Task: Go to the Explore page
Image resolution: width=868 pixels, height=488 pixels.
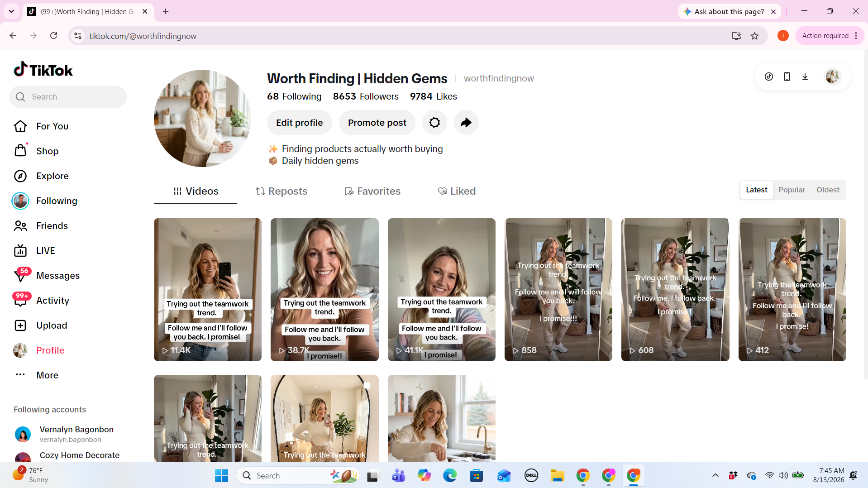Action: (41, 176)
